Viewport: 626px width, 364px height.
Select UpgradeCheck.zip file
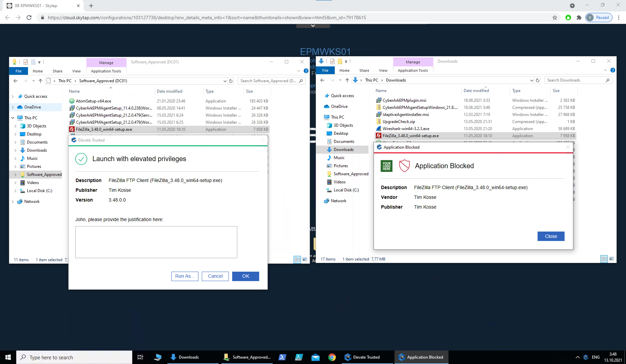tap(399, 121)
